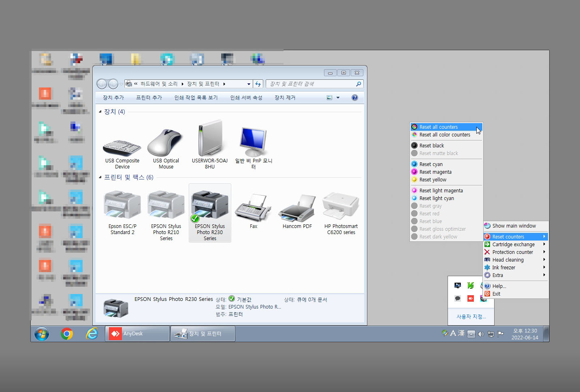This screenshot has width=580, height=392.
Task: Choose Reset all counters in the submenu
Action: coord(446,127)
